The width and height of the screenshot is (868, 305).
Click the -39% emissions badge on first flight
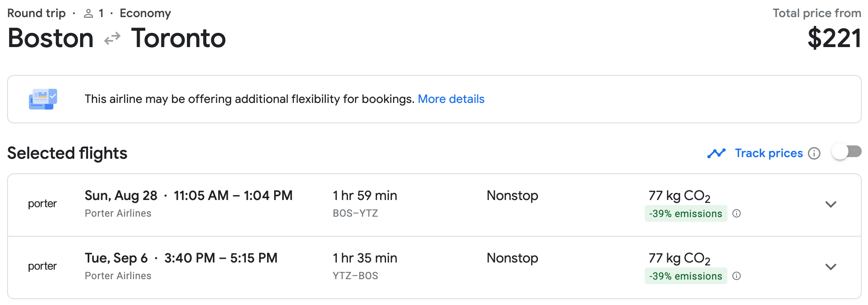685,214
